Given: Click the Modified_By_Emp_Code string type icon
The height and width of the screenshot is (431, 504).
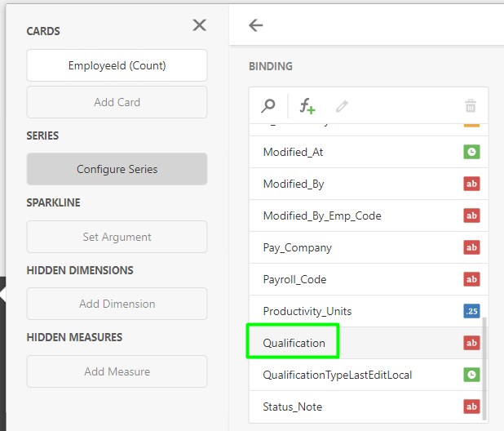Looking at the screenshot, I should (471, 215).
